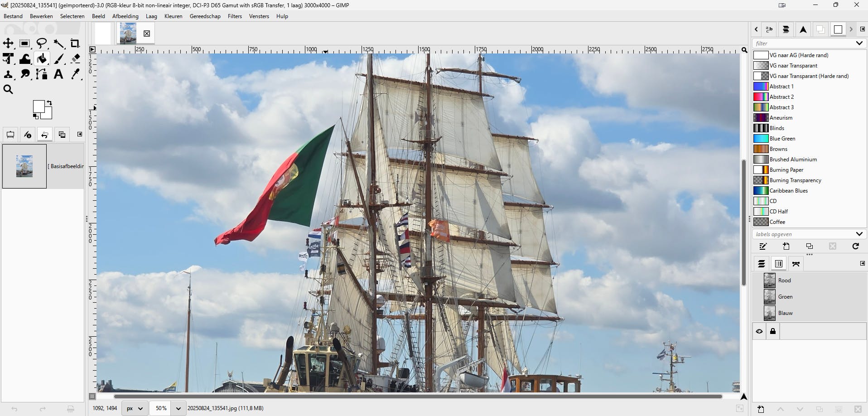Open the Gradients tab with the white square

pos(838,29)
